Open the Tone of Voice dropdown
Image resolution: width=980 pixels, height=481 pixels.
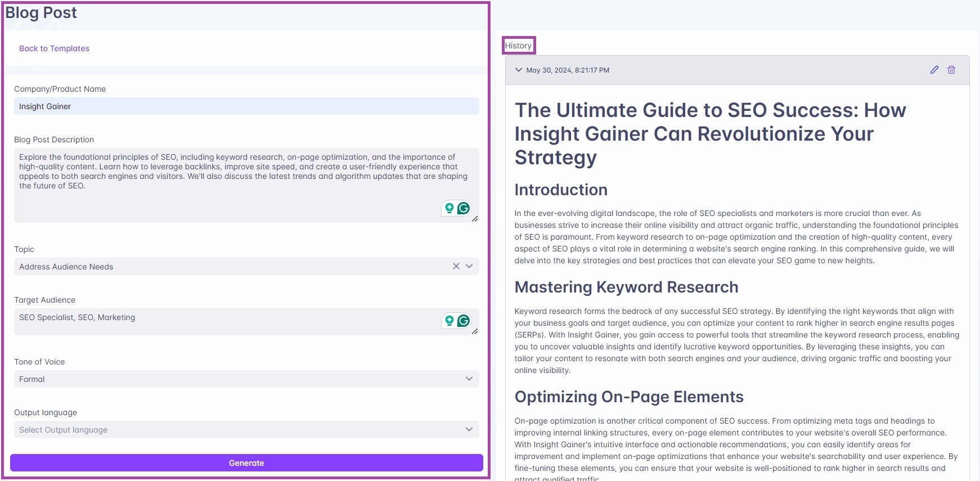click(x=246, y=379)
